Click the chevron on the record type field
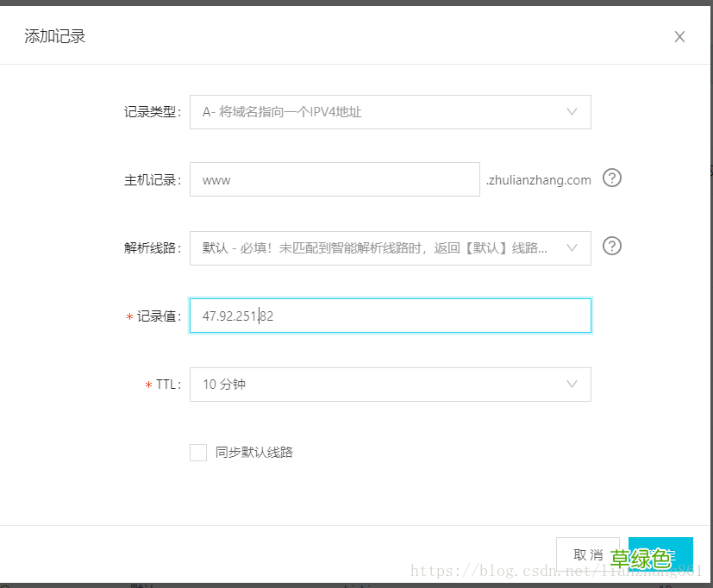 572,112
